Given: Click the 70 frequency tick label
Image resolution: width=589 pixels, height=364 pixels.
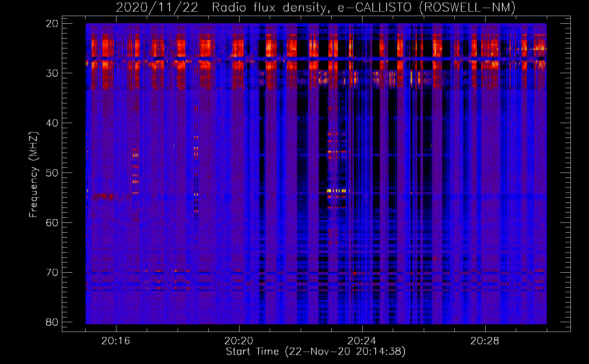Looking at the screenshot, I should [x=52, y=273].
